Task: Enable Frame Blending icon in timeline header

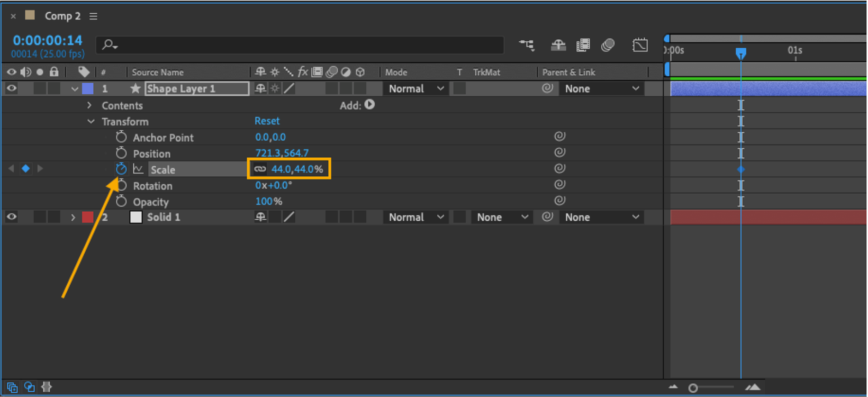Action: click(583, 46)
